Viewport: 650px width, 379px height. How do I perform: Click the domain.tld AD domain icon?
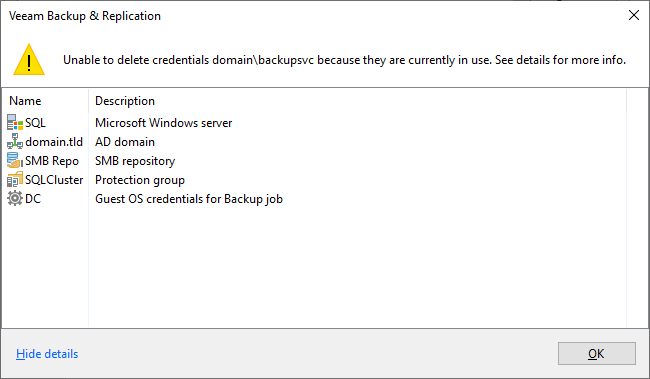click(15, 142)
